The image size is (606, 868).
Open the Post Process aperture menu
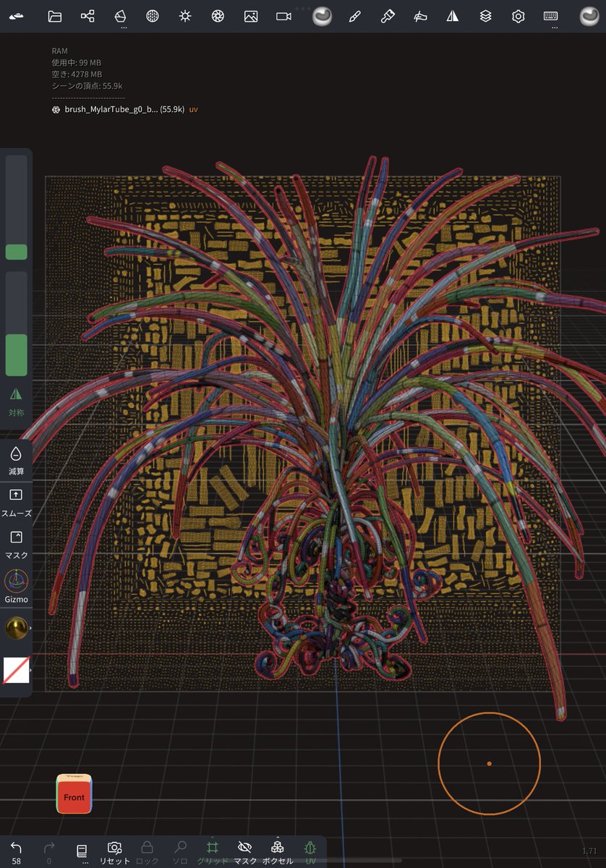click(x=218, y=16)
